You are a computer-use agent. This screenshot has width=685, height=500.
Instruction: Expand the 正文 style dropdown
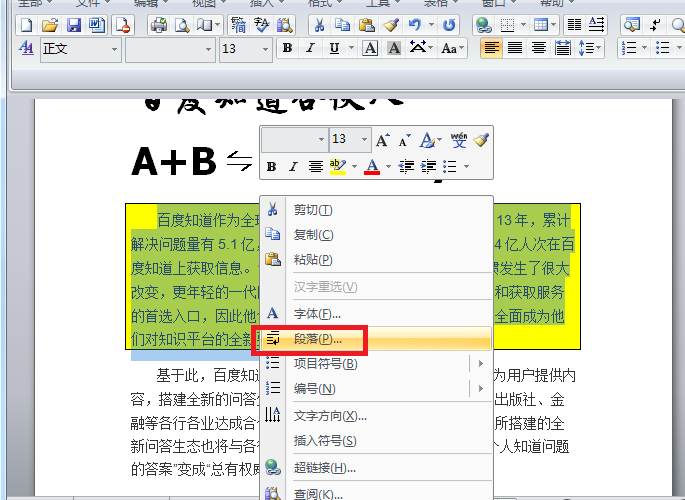114,49
